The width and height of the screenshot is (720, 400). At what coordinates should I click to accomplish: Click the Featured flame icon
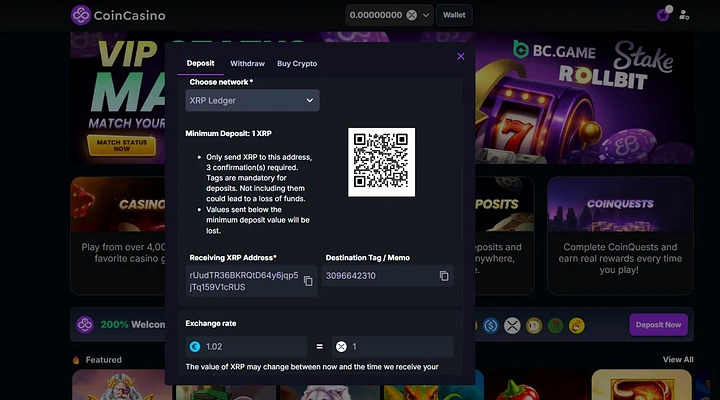click(76, 360)
